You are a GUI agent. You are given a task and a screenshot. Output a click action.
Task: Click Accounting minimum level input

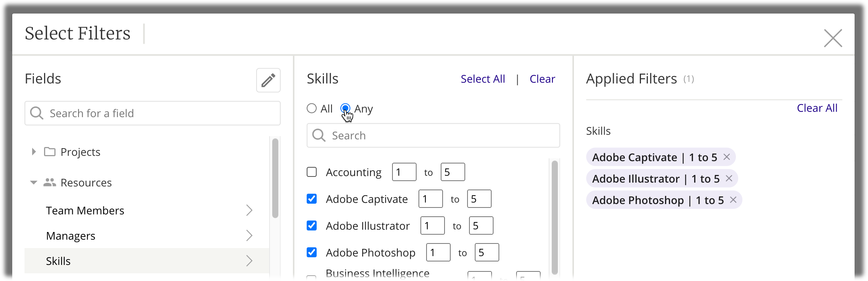pos(404,172)
